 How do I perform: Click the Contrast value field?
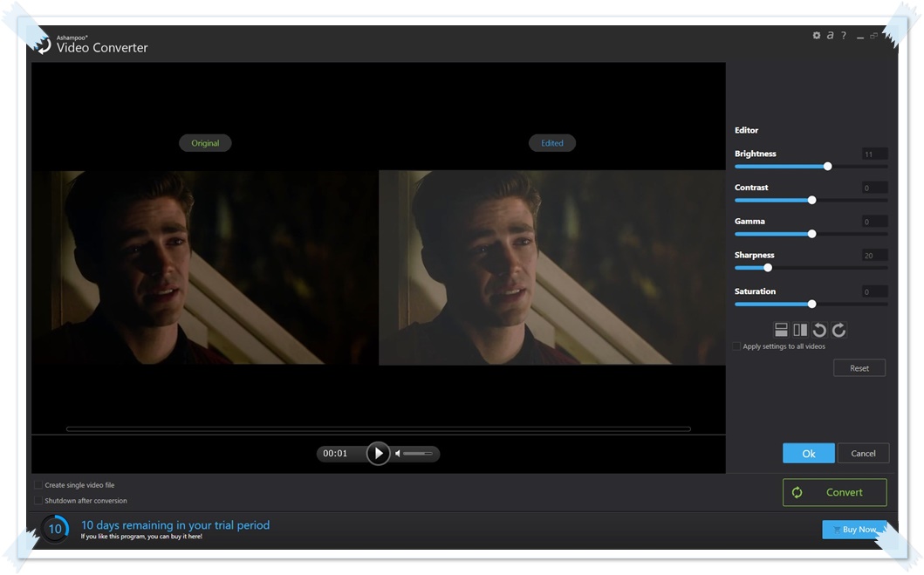click(874, 188)
